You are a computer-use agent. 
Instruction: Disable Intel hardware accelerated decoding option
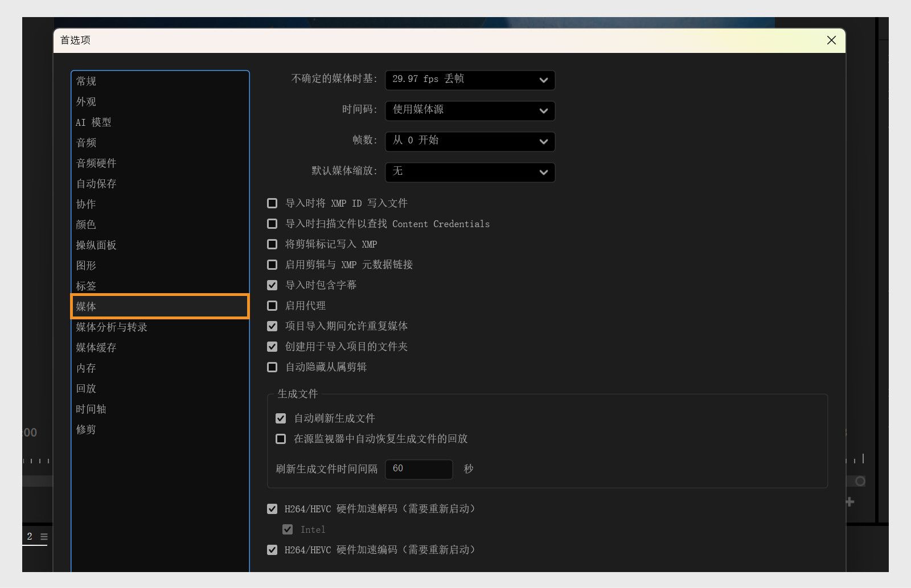(288, 529)
